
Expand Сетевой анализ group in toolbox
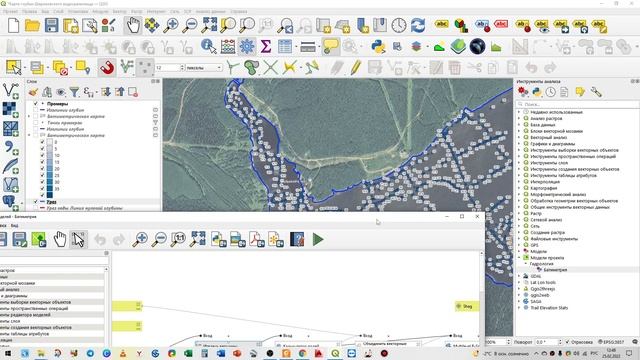click(520, 220)
